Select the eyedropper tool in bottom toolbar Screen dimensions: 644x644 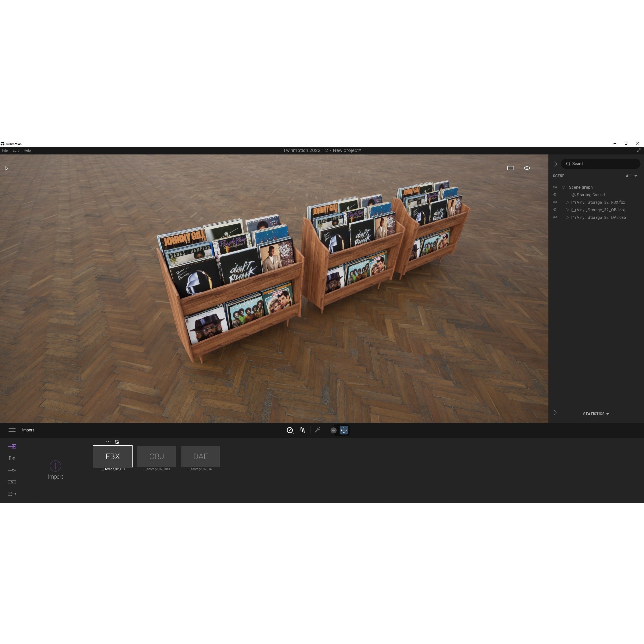pyautogui.click(x=317, y=430)
